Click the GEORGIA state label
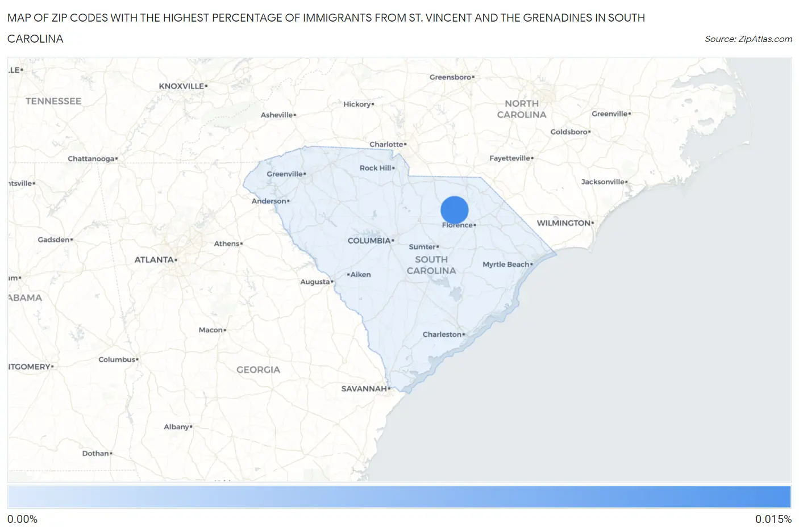This screenshot has height=532, width=799. coord(259,370)
